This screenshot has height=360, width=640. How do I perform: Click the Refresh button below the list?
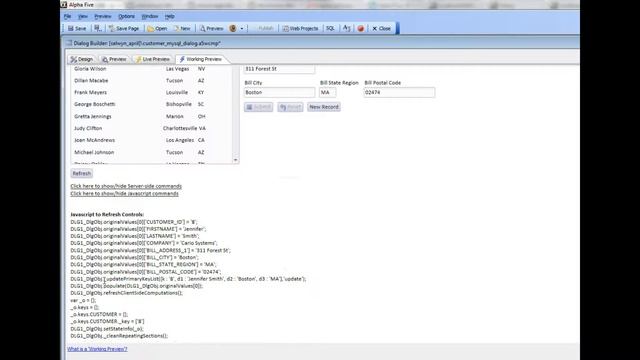point(82,173)
